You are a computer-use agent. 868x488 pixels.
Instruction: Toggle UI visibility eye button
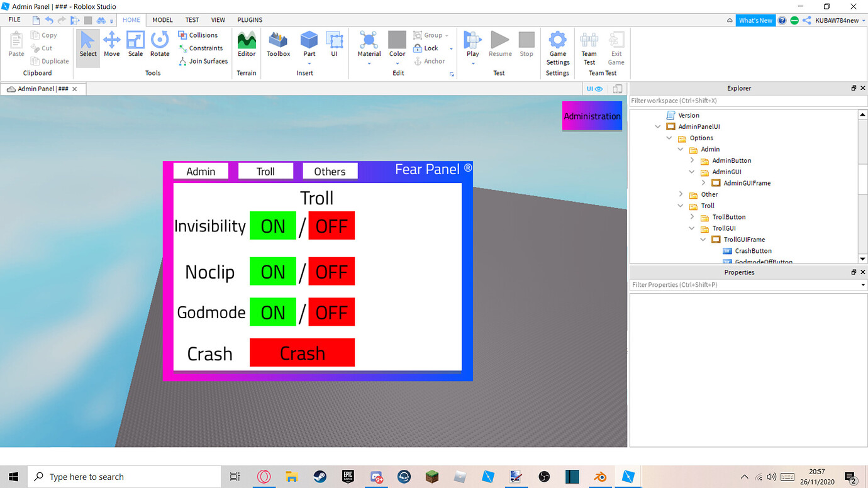594,89
